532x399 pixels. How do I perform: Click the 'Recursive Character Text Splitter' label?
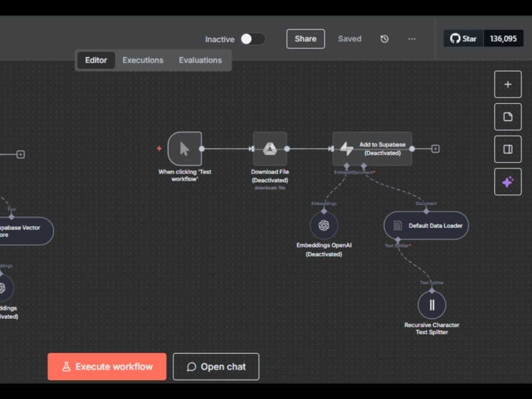[x=431, y=328]
